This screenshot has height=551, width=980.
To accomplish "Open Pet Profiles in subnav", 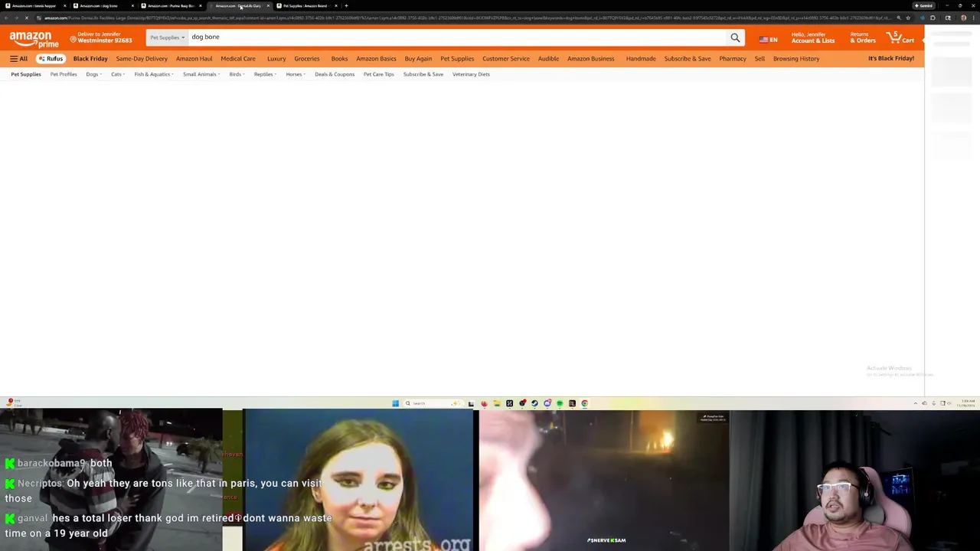I will pyautogui.click(x=64, y=74).
